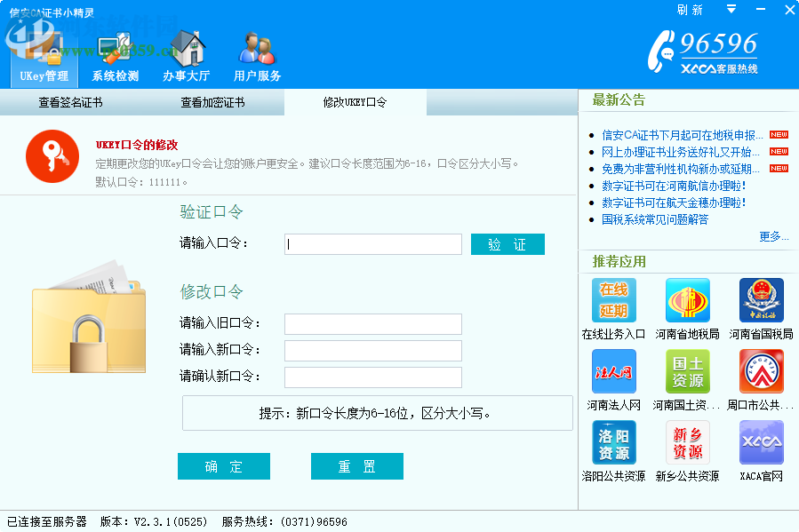Open the 在线业务入口 app icon
Viewport: 799px width, 532px height.
tap(613, 300)
